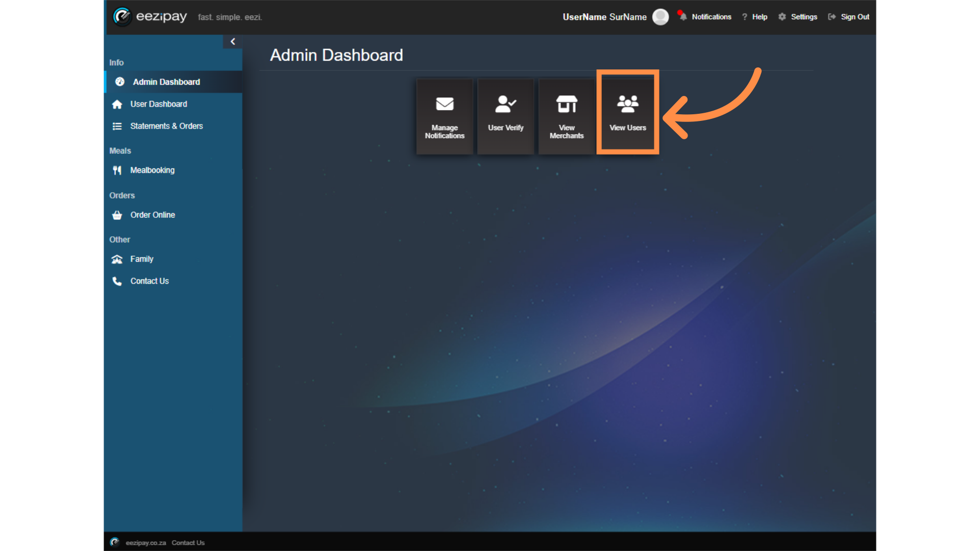This screenshot has width=980, height=551.
Task: Open the User Verify tile
Action: (505, 116)
